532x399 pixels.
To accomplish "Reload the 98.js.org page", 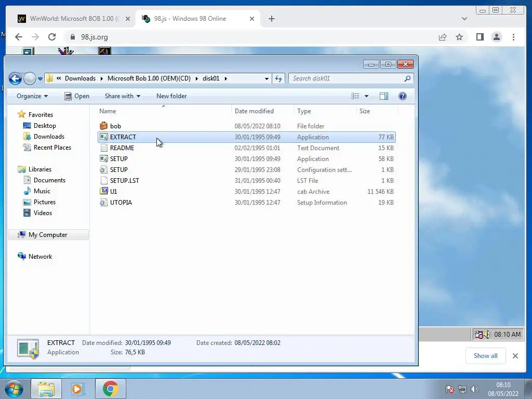I will pyautogui.click(x=52, y=37).
